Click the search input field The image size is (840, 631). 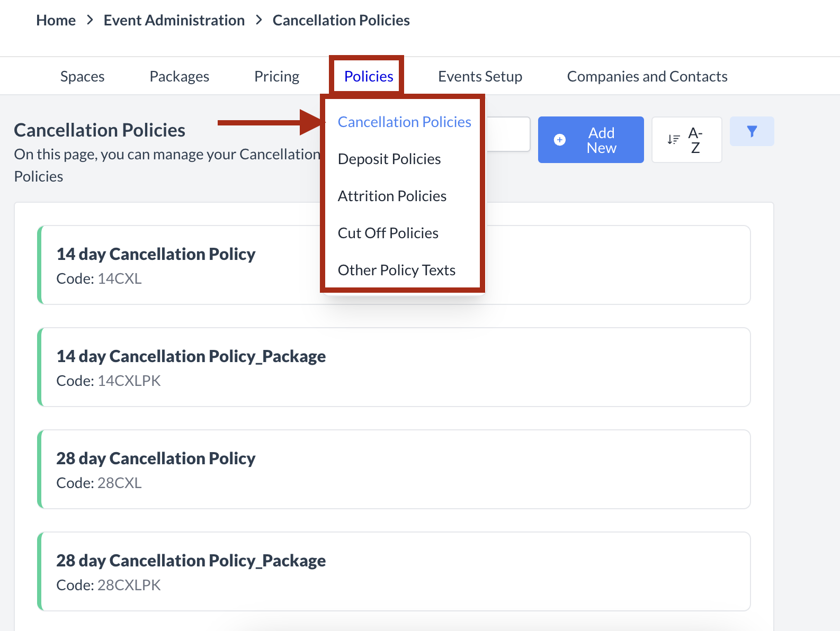click(x=507, y=134)
